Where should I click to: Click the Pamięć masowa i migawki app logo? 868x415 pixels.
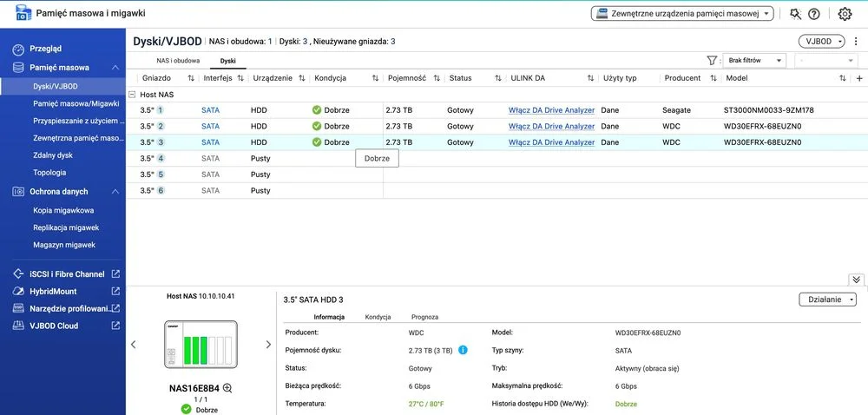click(23, 13)
